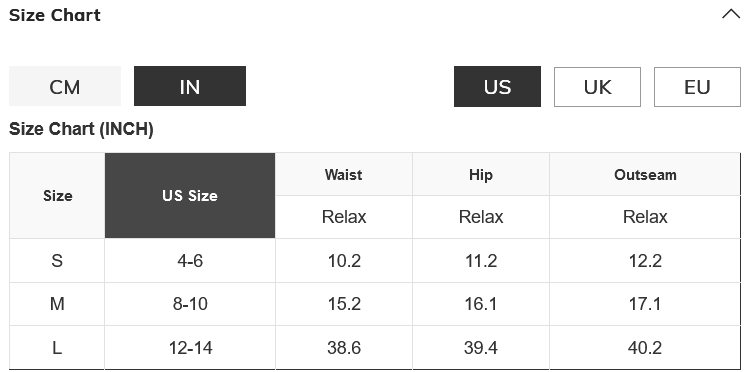748x372 pixels.
Task: Click the US Size column header
Action: tap(190, 196)
